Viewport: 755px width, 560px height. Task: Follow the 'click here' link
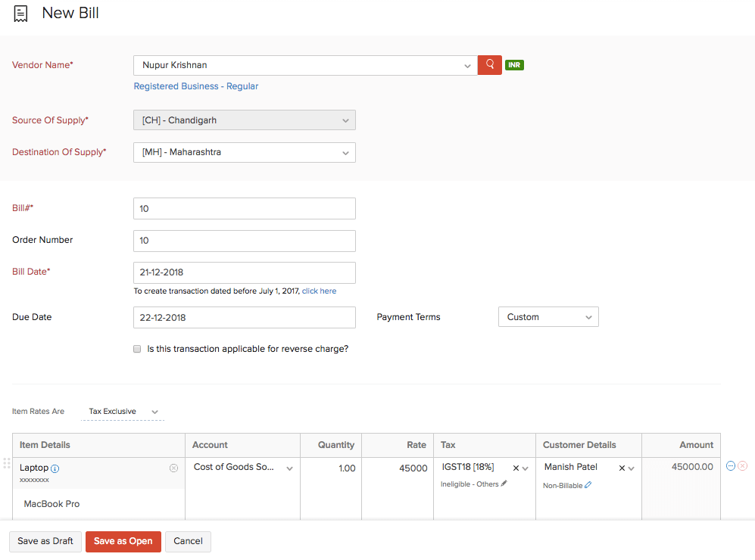pos(319,291)
